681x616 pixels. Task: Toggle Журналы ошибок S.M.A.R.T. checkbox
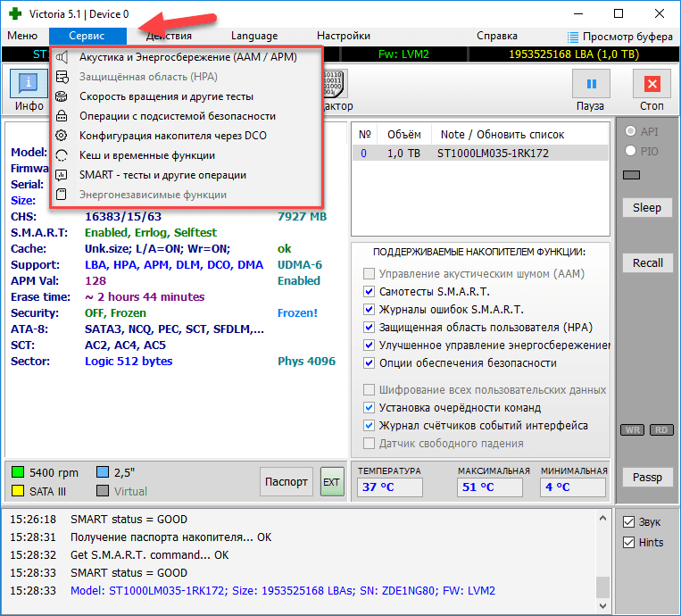coord(369,309)
